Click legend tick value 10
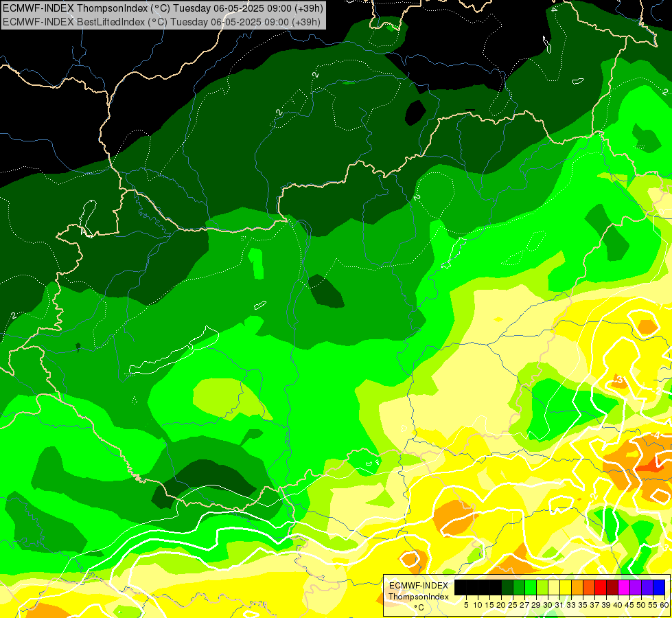This screenshot has width=672, height=618. point(478,605)
